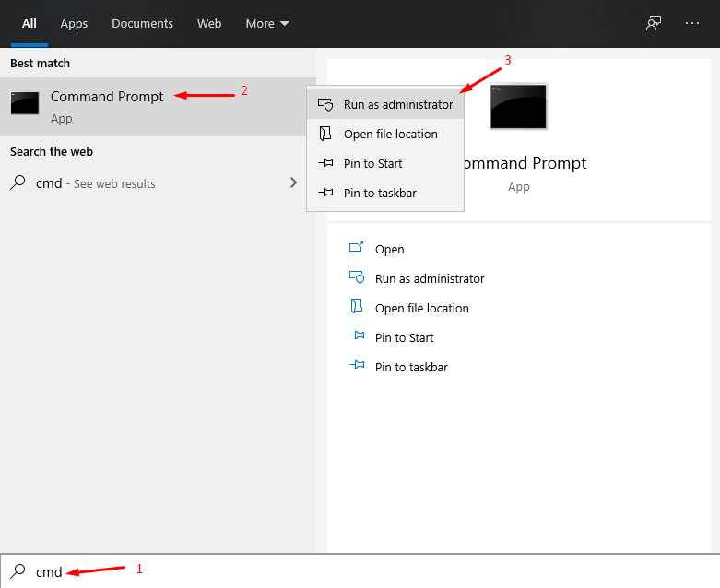
Task: Click the blue shield icon in right pane
Action: click(x=357, y=277)
